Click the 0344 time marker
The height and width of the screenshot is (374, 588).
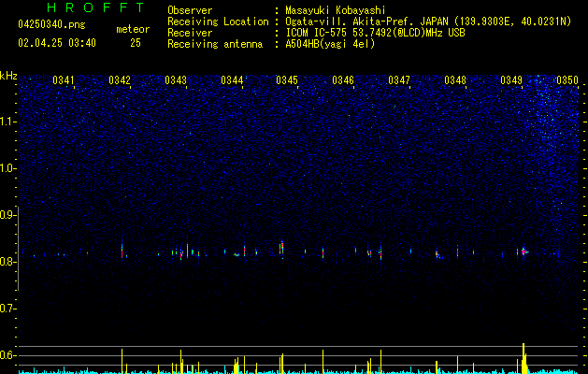click(x=232, y=80)
